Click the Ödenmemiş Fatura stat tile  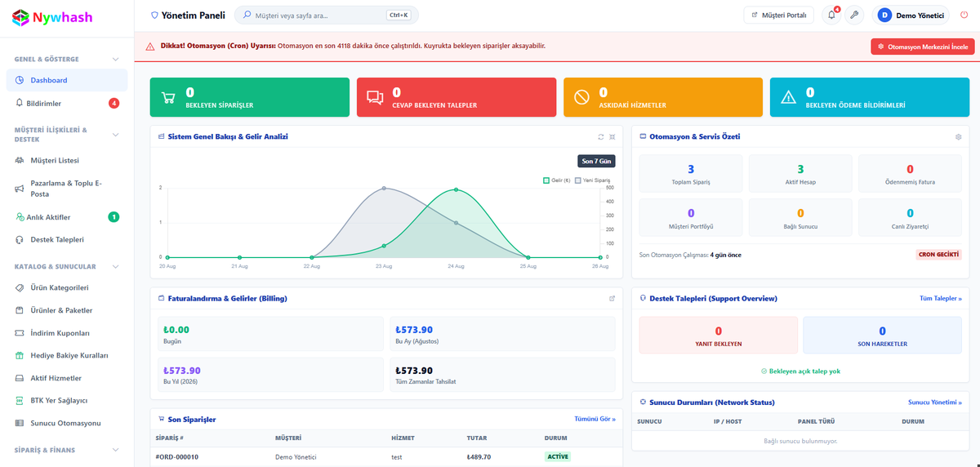910,174
